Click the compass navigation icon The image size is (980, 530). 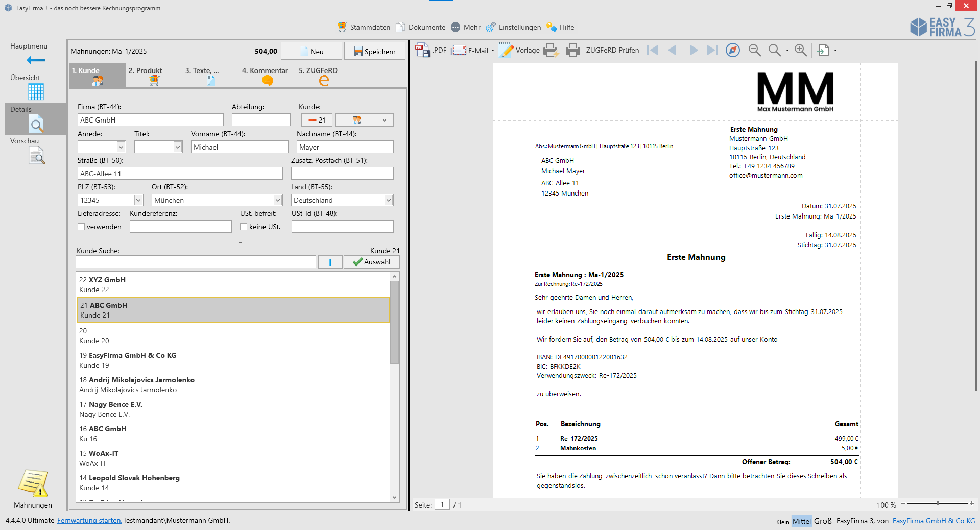tap(733, 50)
